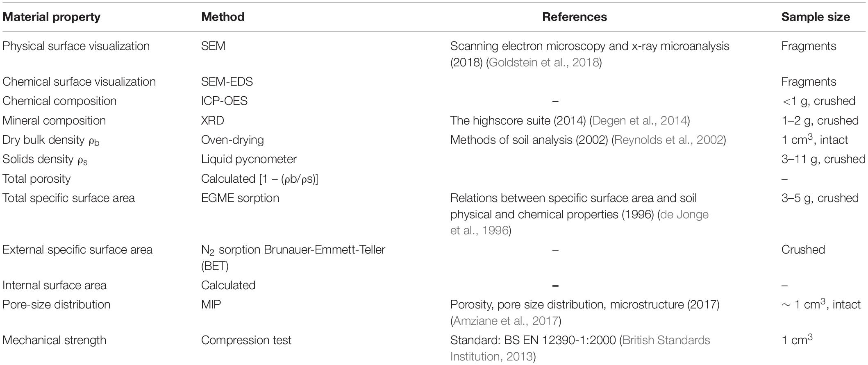Follow the Reynolds et al., 2002 reference

[669, 140]
